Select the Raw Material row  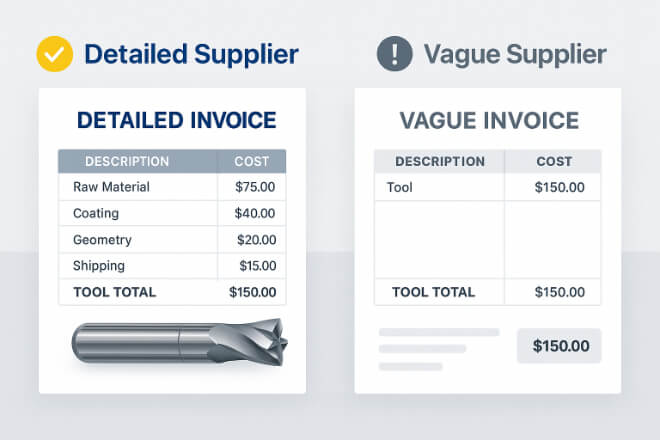point(172,187)
